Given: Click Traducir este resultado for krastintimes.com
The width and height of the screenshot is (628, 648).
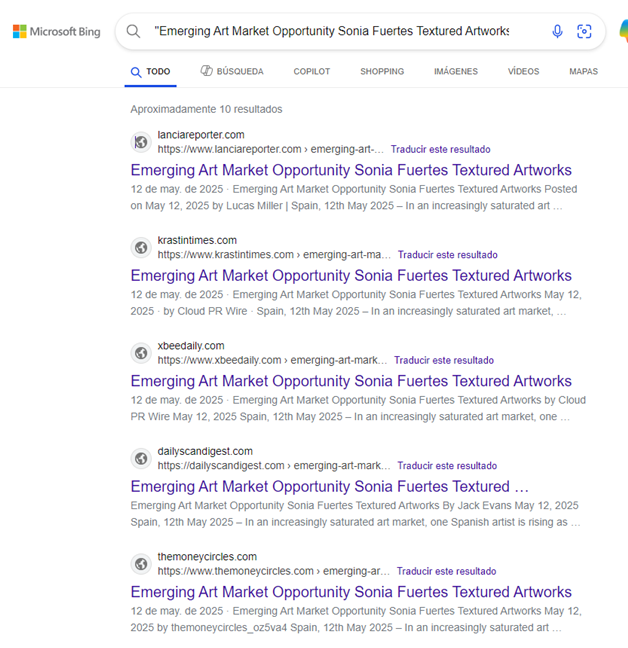Looking at the screenshot, I should point(447,255).
